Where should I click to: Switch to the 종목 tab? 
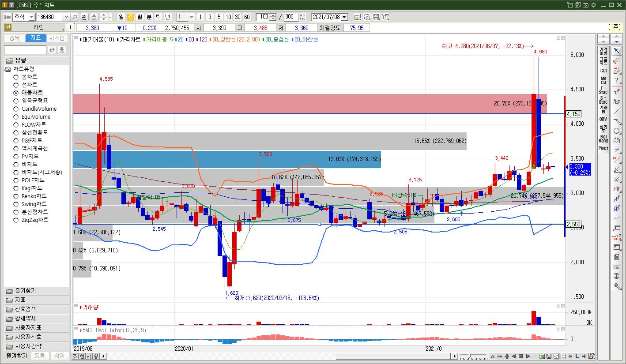point(15,38)
